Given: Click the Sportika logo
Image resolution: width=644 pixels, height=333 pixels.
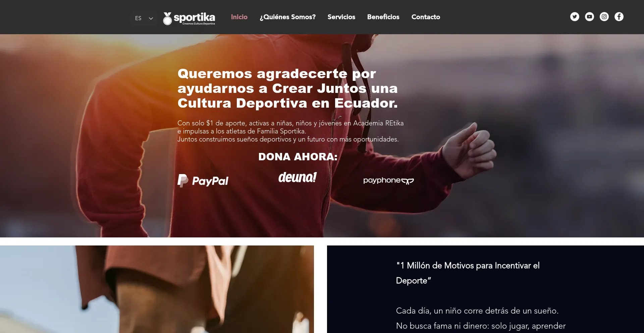Looking at the screenshot, I should [x=189, y=18].
